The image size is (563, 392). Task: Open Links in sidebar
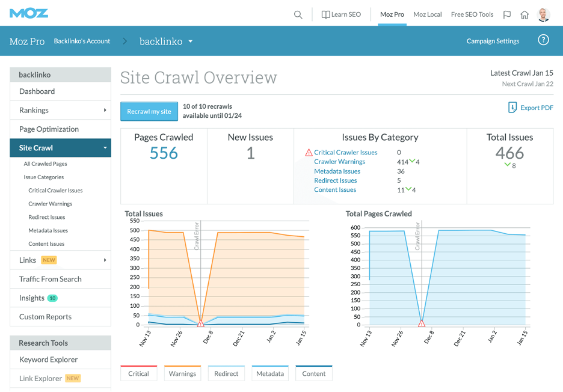click(60, 260)
